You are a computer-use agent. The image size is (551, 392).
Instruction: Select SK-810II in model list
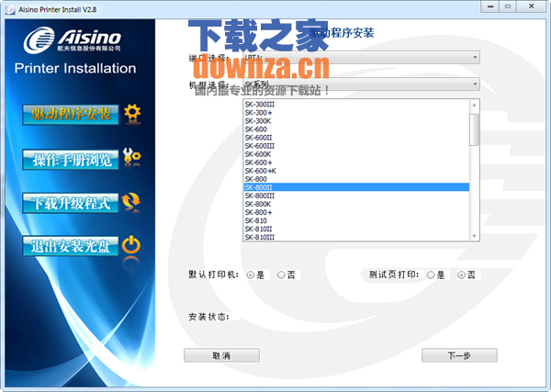[356, 229]
